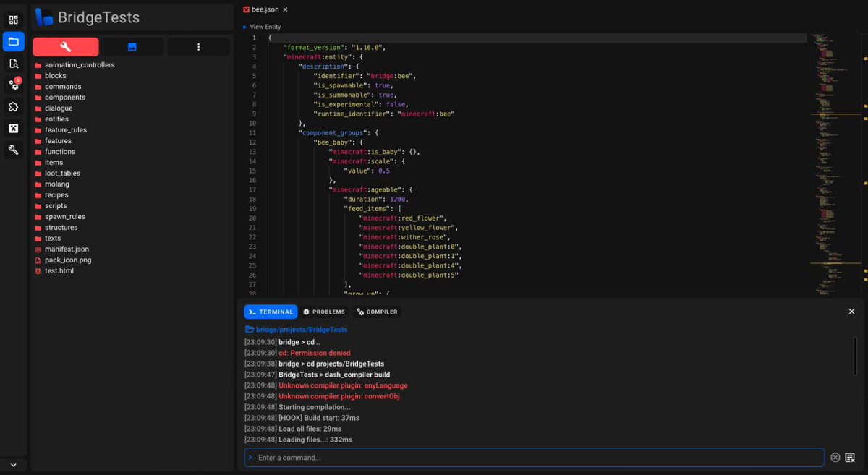
Task: Open the projects dashboard grid icon
Action: pos(13,20)
